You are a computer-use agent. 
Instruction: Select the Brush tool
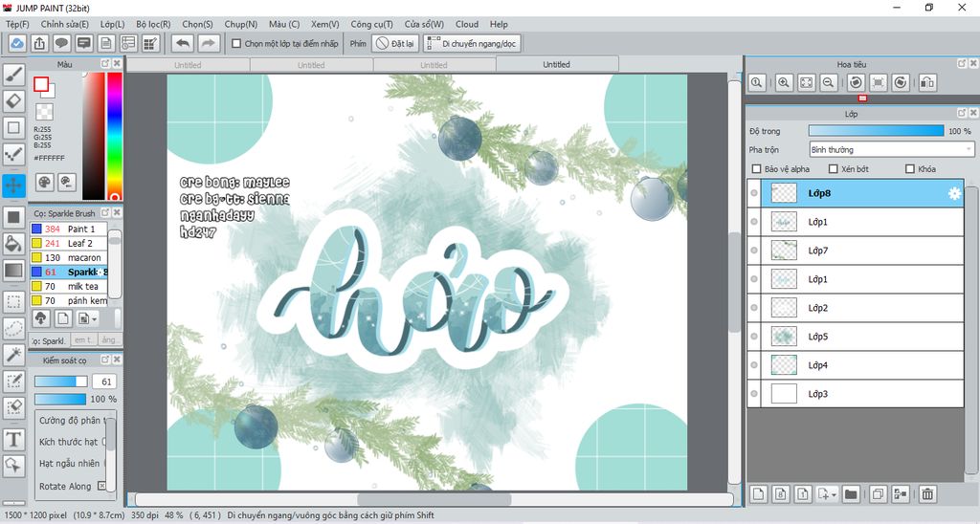point(13,75)
